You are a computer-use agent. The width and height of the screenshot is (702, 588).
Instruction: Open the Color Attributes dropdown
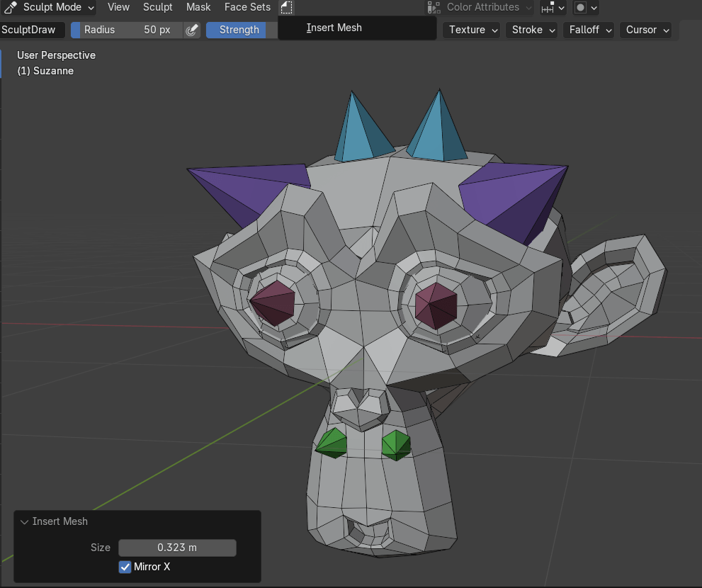[x=479, y=7]
